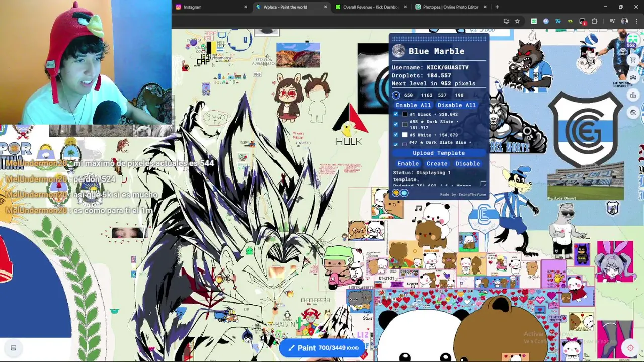Open the Wplace leaderboard icon
Viewport: 644px width, 362px height.
[633, 95]
